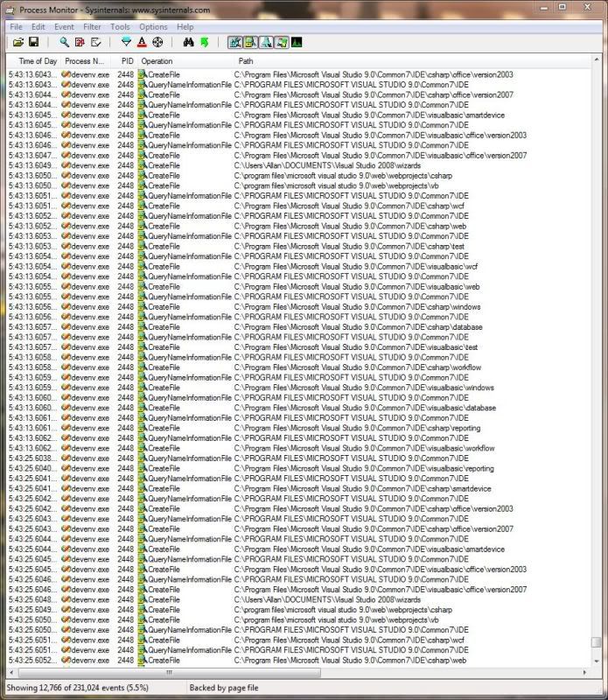608x700 pixels.
Task: Click the horizontal scrollbar thumb
Action: coord(169,672)
